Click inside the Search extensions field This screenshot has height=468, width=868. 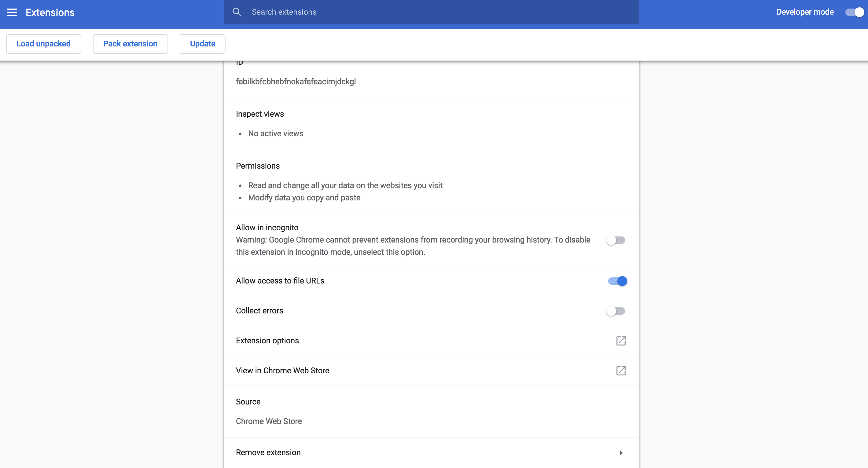click(x=371, y=12)
